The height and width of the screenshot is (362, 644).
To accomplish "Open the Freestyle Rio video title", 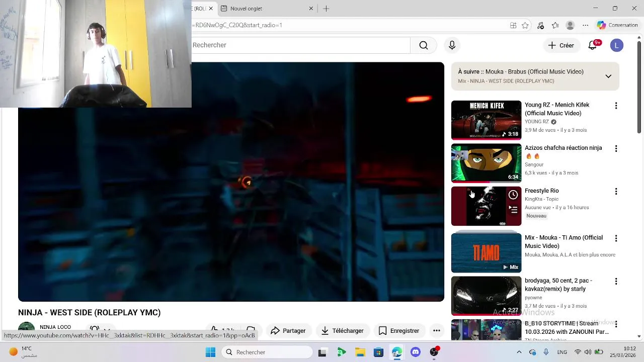I will (541, 191).
